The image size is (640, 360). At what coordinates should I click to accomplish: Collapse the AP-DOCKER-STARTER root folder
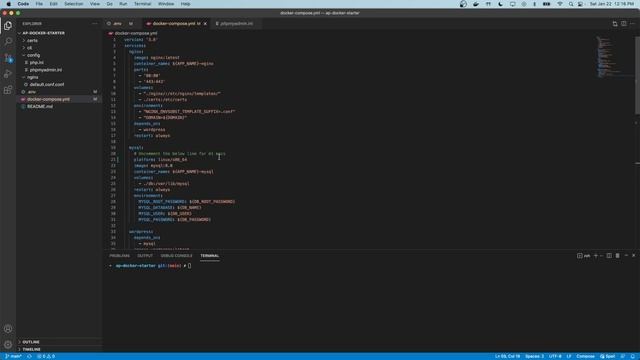pyautogui.click(x=43, y=33)
